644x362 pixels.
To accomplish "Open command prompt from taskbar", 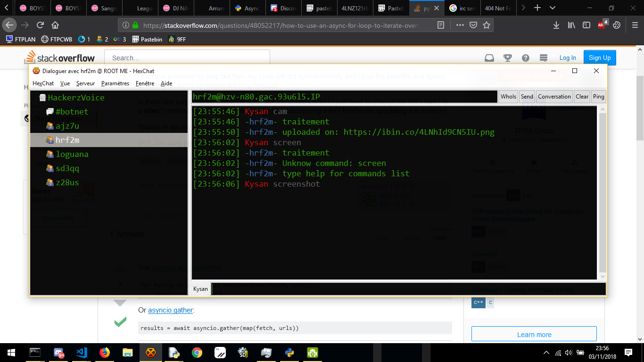I will coord(35,352).
